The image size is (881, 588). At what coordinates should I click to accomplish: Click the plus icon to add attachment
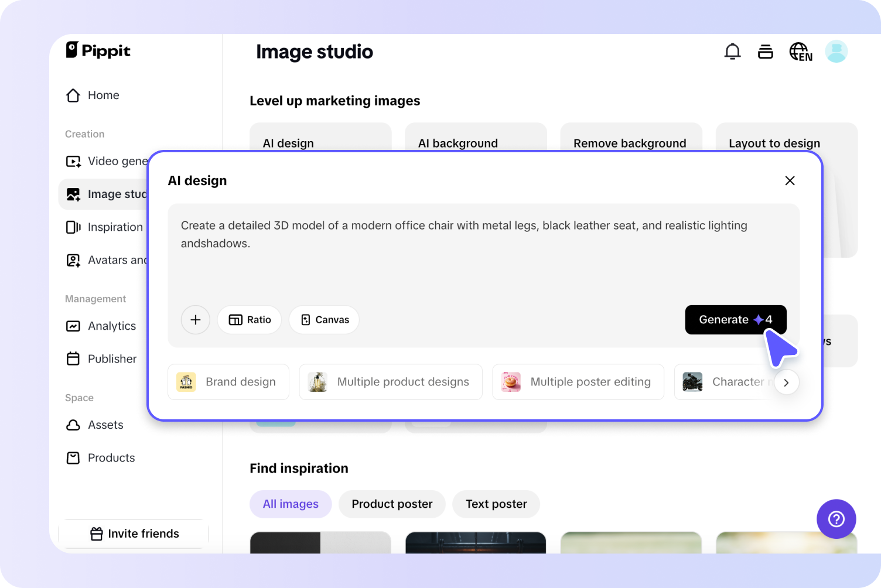pos(196,320)
